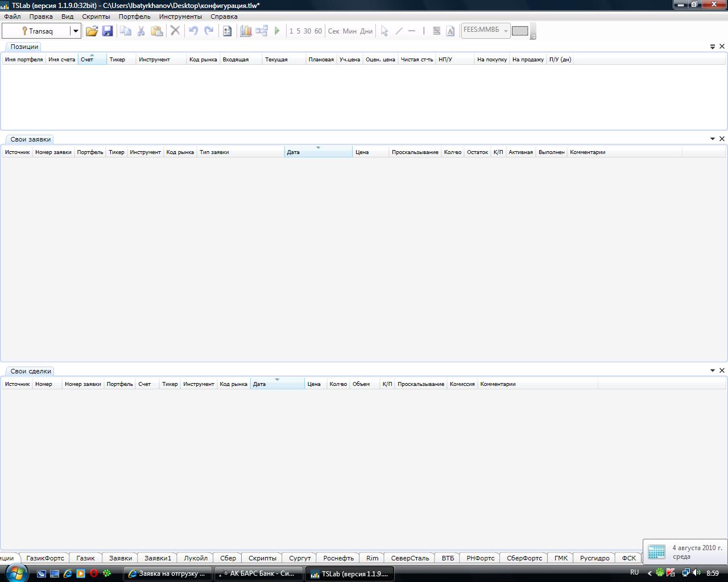
Task: Open the Свои заявки panel options dropdown
Action: click(x=713, y=139)
